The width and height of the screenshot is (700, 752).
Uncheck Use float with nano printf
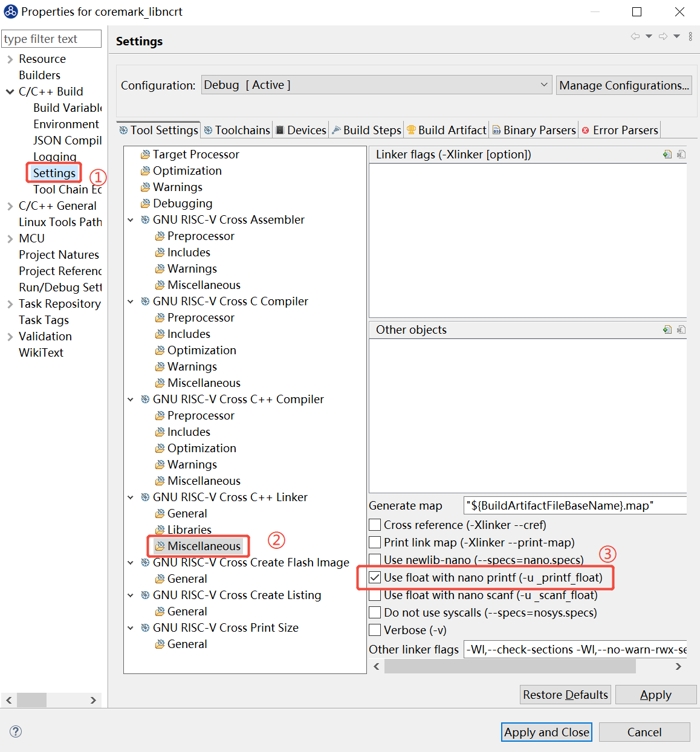(x=375, y=577)
